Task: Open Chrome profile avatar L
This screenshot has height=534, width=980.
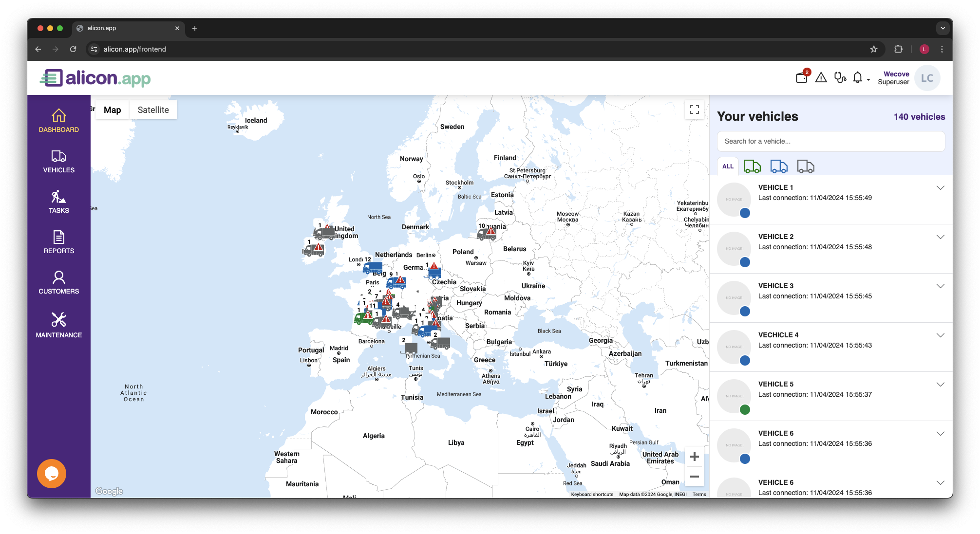Action: (x=924, y=49)
